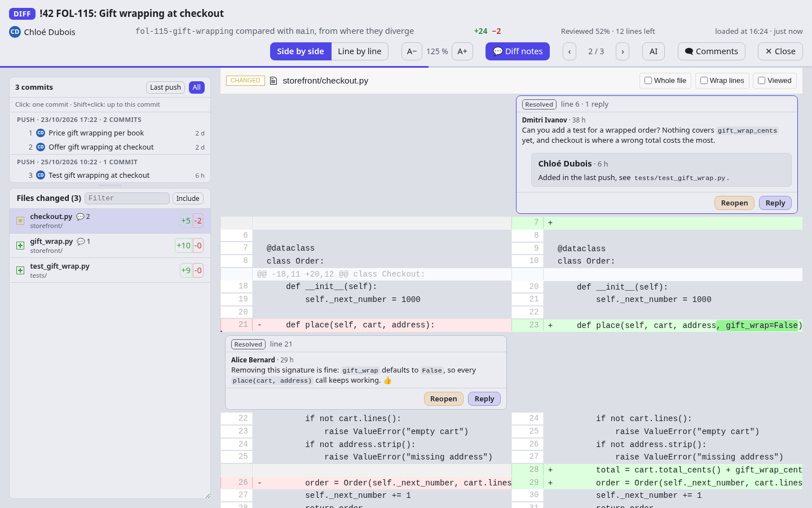812x508 pixels.
Task: Click the splitter handle below the commits list
Action: pyautogui.click(x=110, y=185)
